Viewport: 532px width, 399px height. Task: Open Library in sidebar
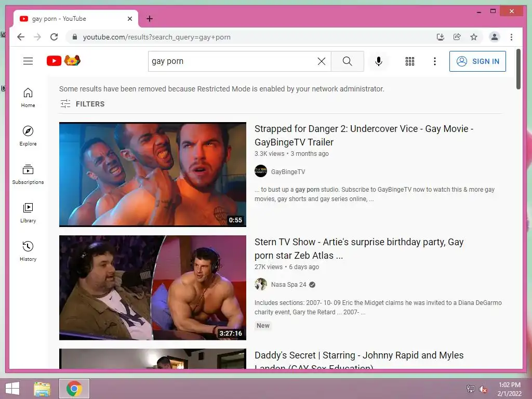coord(28,212)
